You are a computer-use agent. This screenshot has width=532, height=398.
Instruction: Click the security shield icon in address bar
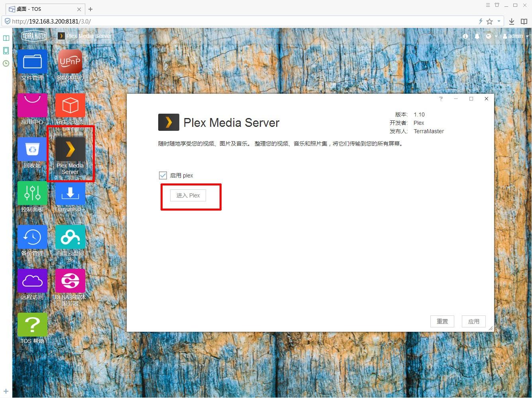tap(7, 21)
